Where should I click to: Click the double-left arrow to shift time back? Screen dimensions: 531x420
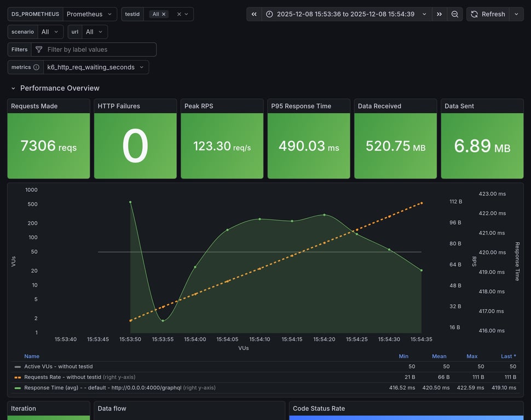(253, 14)
